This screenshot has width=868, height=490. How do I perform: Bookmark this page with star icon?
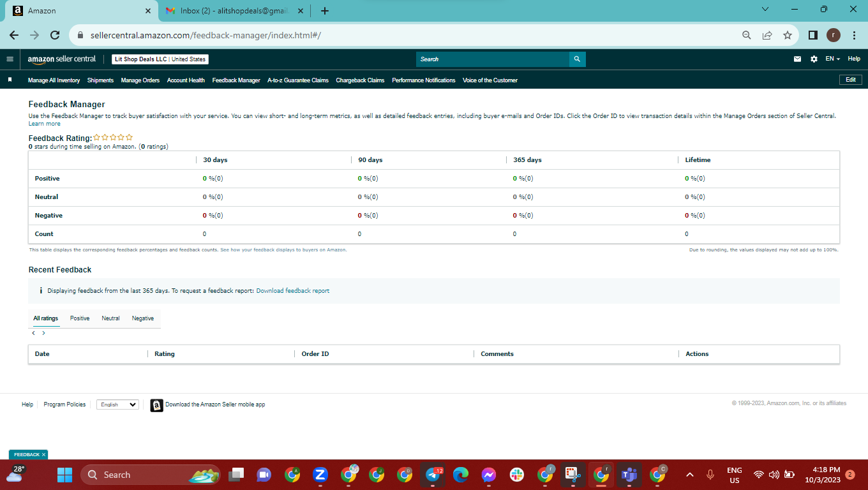point(788,36)
